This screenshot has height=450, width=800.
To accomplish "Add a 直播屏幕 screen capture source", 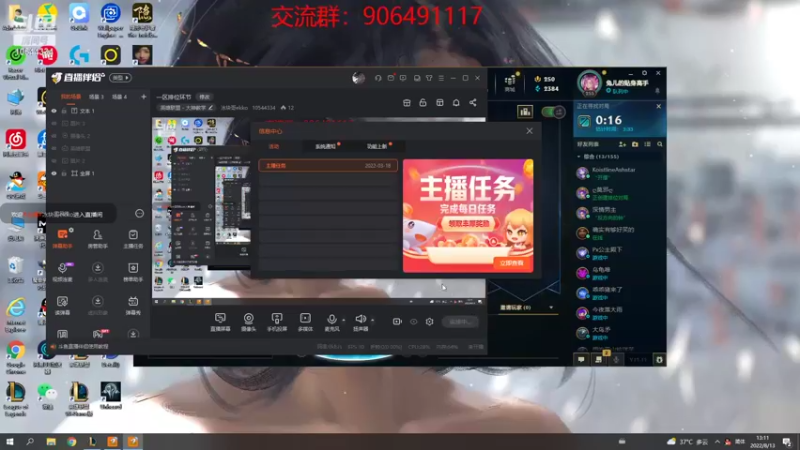I will tap(220, 322).
